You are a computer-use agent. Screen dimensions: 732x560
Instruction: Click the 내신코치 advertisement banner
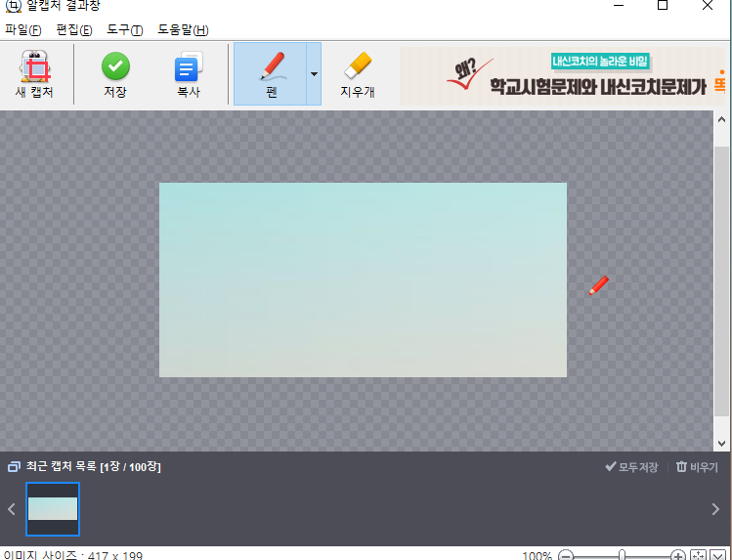pos(563,75)
